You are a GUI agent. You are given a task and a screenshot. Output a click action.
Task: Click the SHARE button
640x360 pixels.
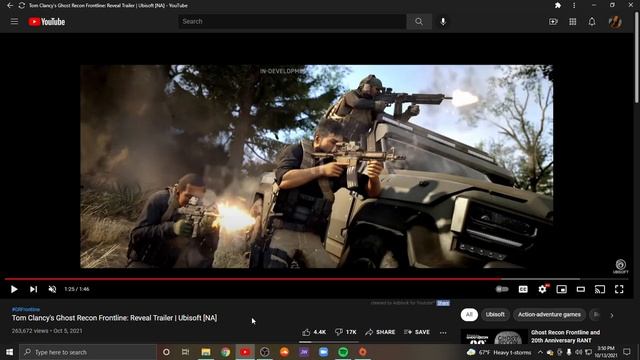[x=380, y=332]
